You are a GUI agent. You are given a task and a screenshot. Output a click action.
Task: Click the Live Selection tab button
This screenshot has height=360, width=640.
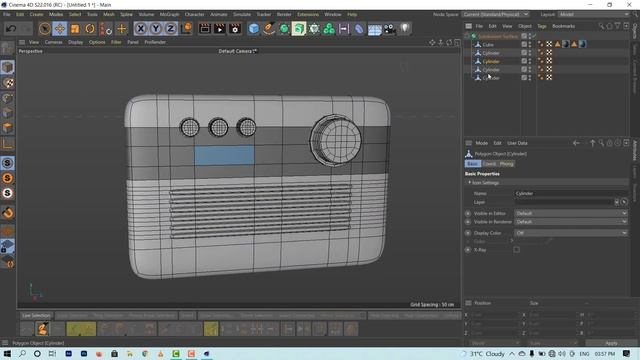pyautogui.click(x=36, y=316)
